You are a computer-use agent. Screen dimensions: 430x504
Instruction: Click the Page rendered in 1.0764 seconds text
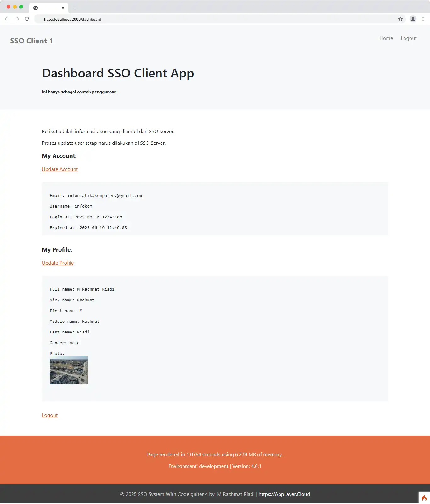pyautogui.click(x=215, y=455)
